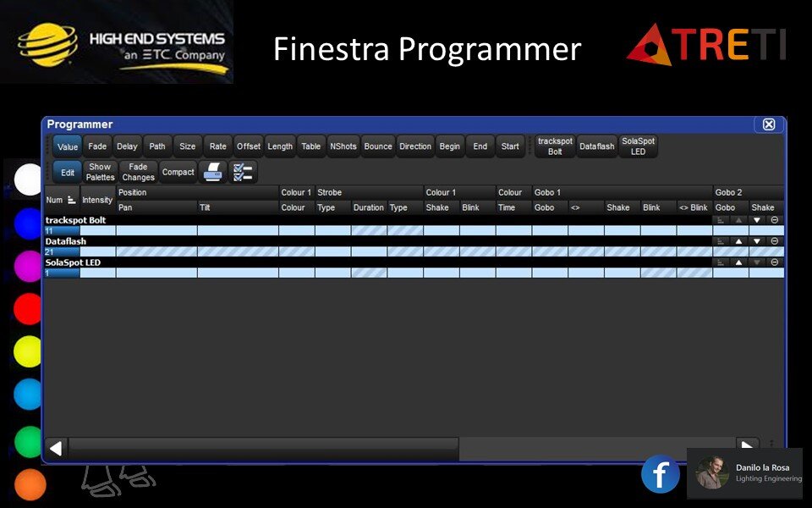Pick the cyan color ball

(27, 394)
